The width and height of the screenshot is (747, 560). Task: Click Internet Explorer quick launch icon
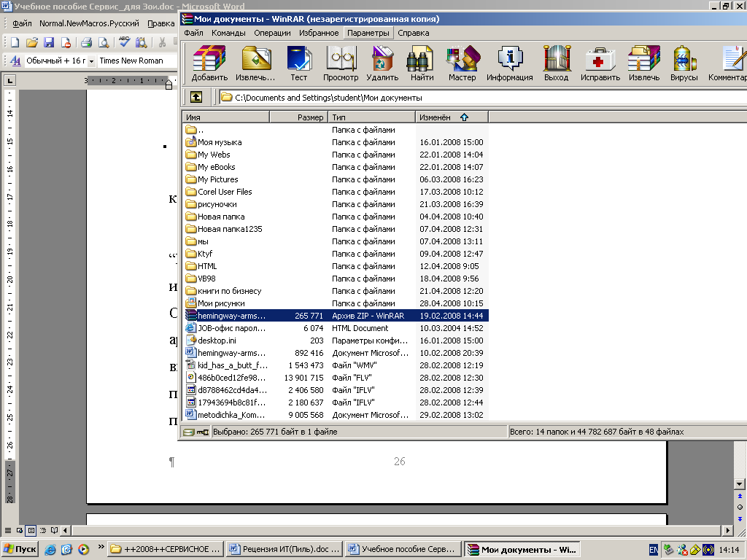50,549
